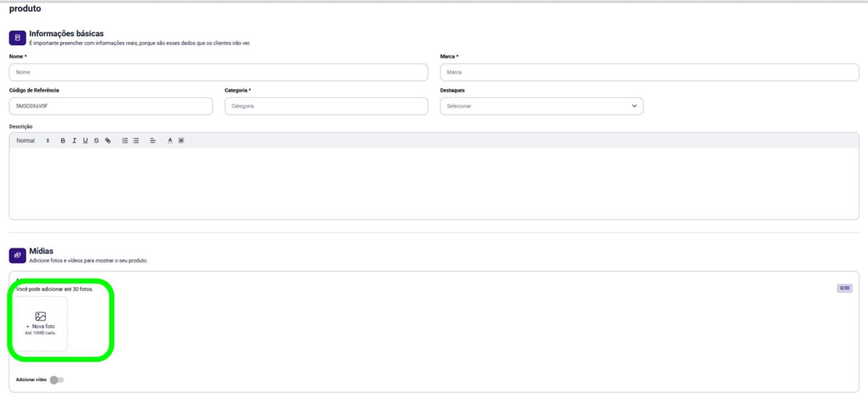Focus the Marca input field

[649, 72]
